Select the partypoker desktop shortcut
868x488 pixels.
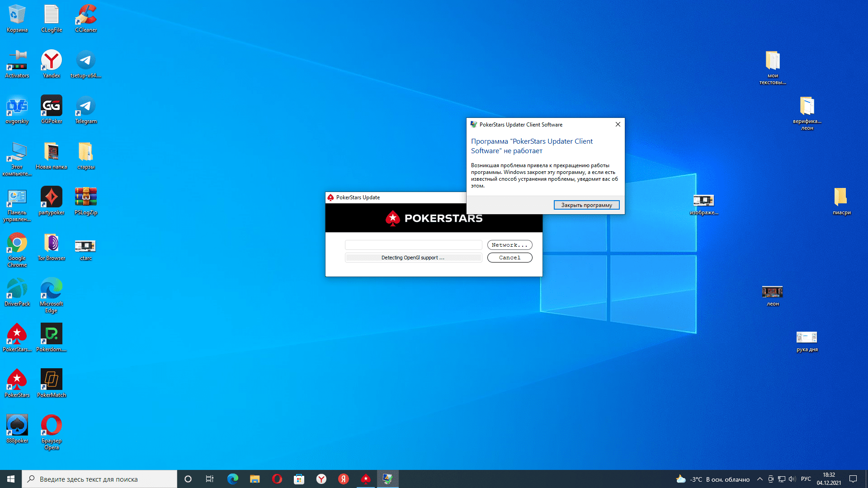point(52,202)
